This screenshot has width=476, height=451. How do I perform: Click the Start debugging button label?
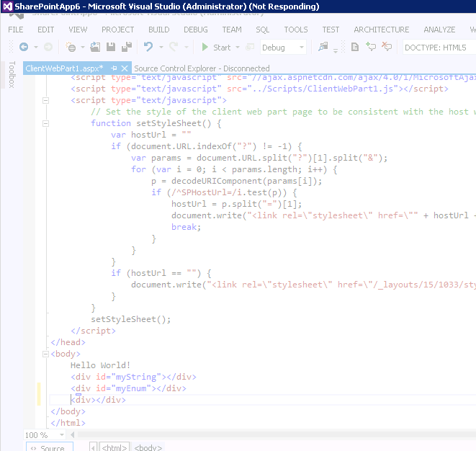pyautogui.click(x=222, y=48)
